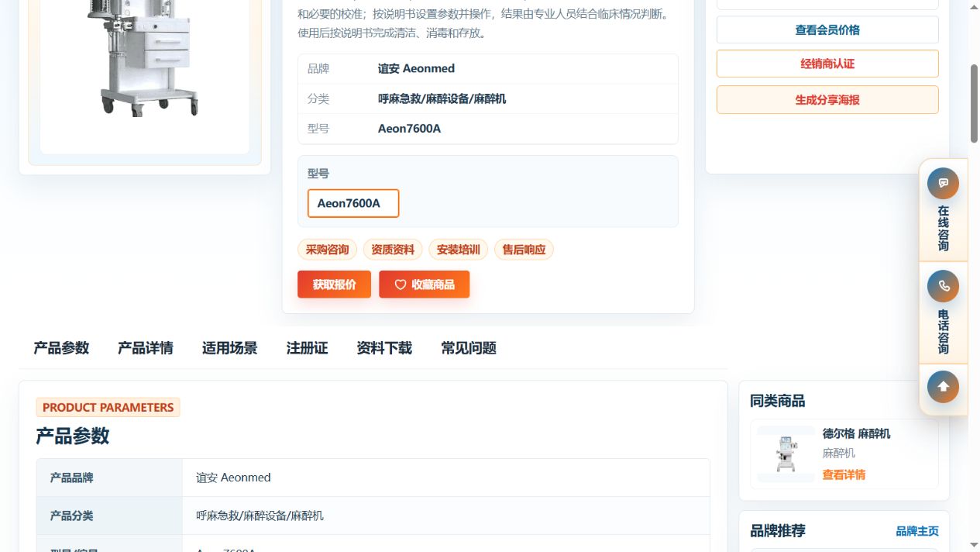Image resolution: width=980 pixels, height=552 pixels.
Task: Click the 德尔格 麻醉机 product title
Action: click(856, 433)
